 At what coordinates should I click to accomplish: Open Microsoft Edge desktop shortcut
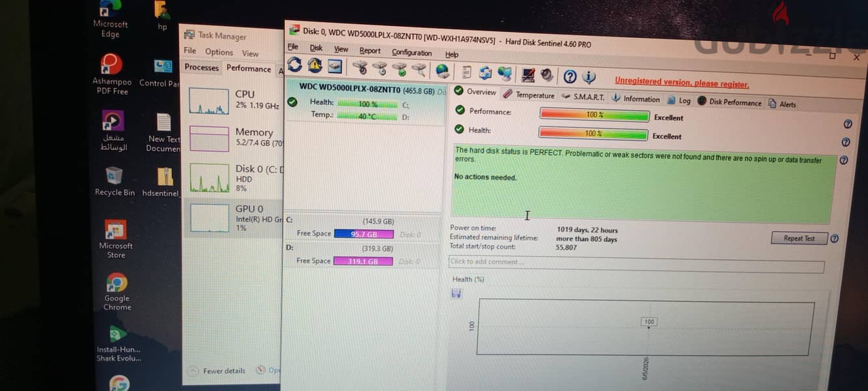point(110,18)
